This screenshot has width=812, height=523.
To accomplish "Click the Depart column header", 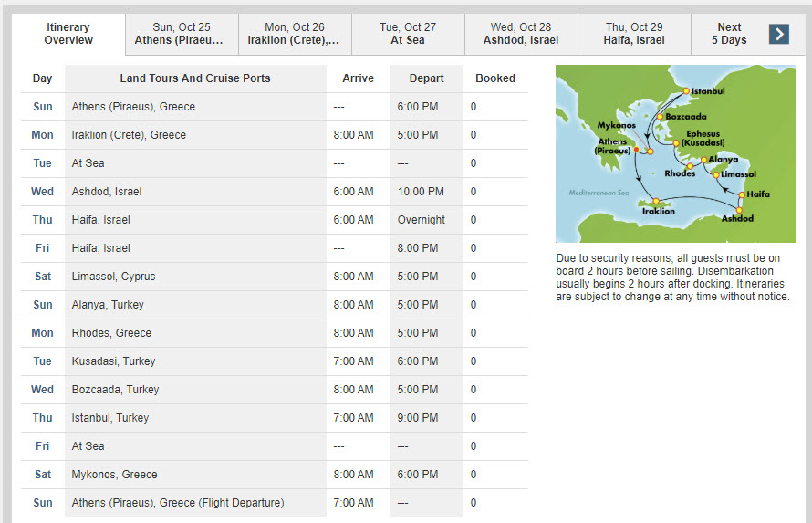I will (426, 78).
